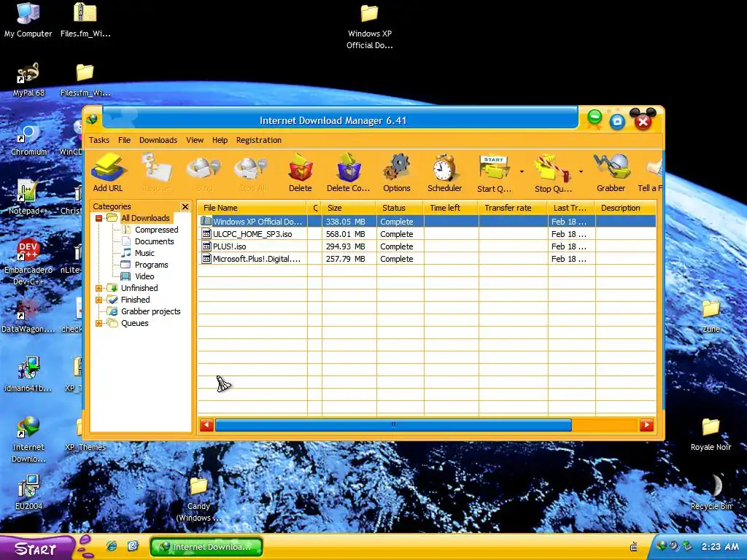Viewport: 747px width, 560px height.
Task: Open the Grabber toolbar icon
Action: [611, 172]
